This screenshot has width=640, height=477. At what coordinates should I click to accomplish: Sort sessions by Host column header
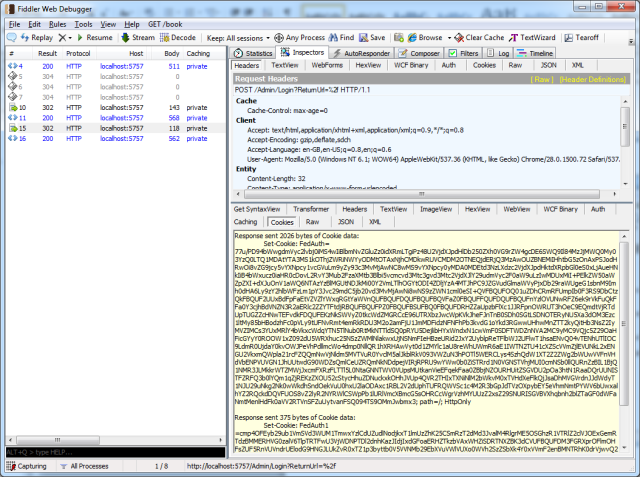tap(122, 53)
